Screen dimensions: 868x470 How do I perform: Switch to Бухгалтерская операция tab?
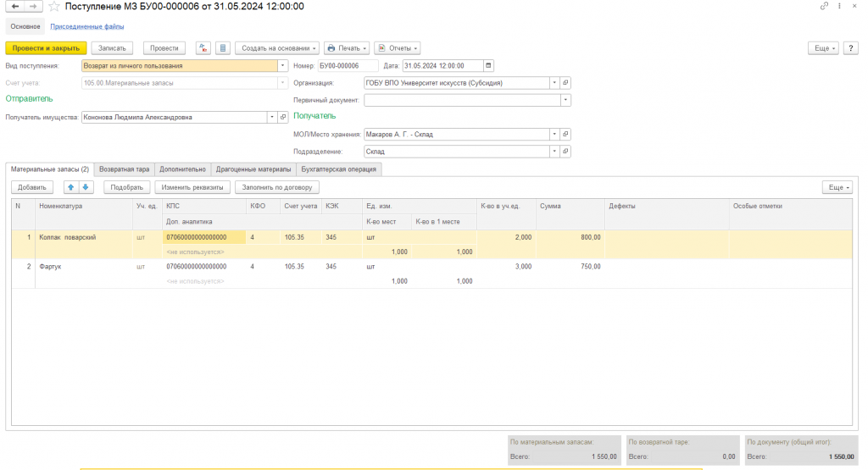[x=338, y=169]
